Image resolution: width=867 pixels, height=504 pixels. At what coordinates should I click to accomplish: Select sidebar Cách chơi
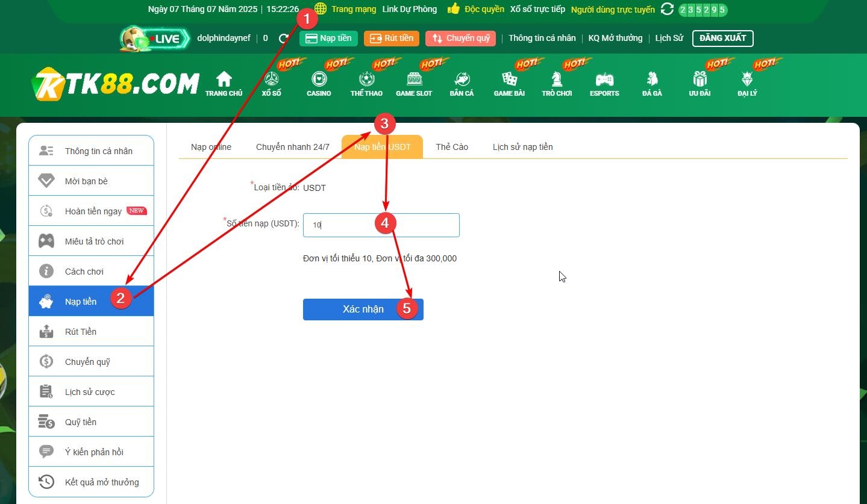tap(91, 272)
